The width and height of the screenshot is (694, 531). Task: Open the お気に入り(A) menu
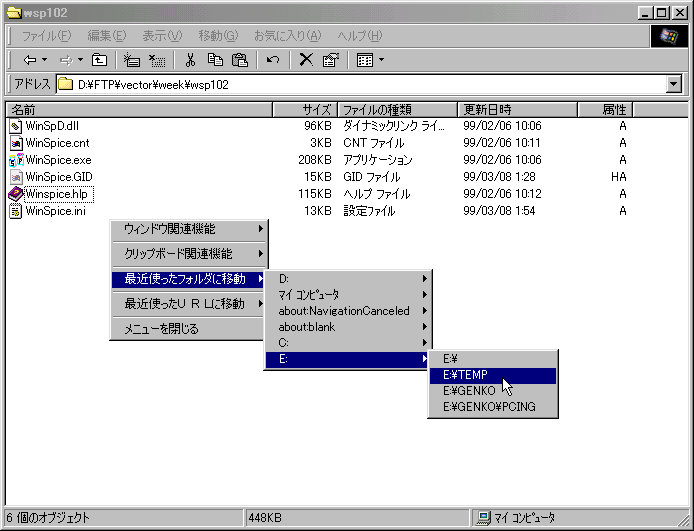tap(287, 36)
